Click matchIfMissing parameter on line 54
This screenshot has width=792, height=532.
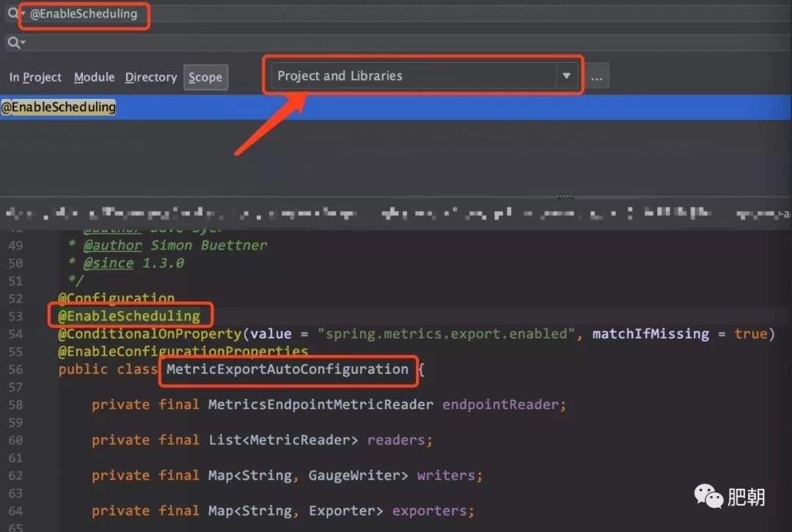(650, 333)
